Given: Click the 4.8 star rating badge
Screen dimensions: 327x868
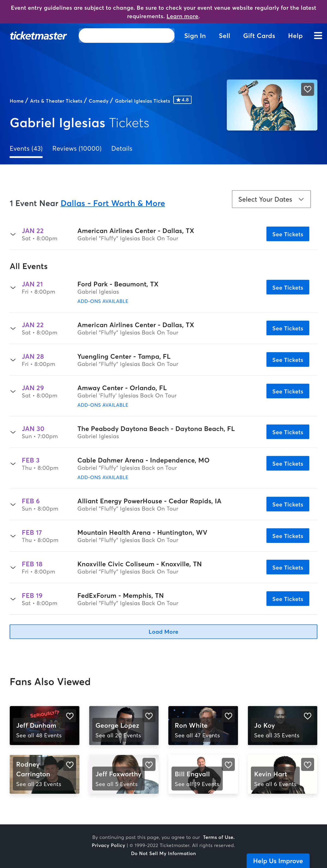Looking at the screenshot, I should [182, 100].
